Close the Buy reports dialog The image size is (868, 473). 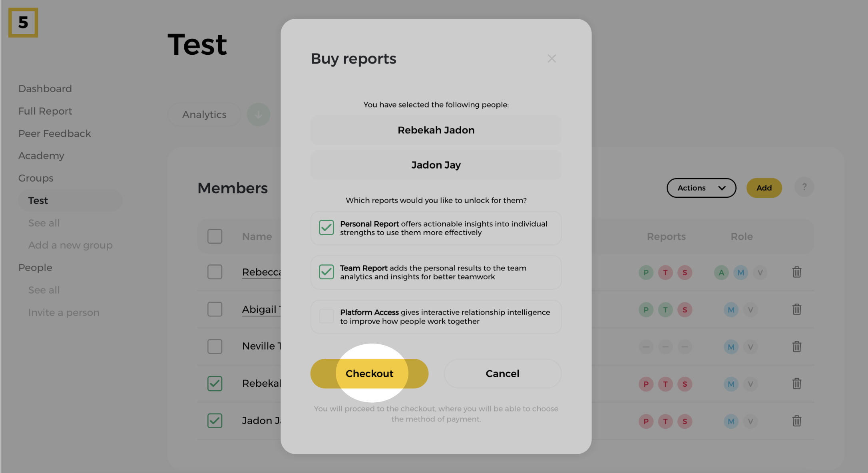pos(552,59)
